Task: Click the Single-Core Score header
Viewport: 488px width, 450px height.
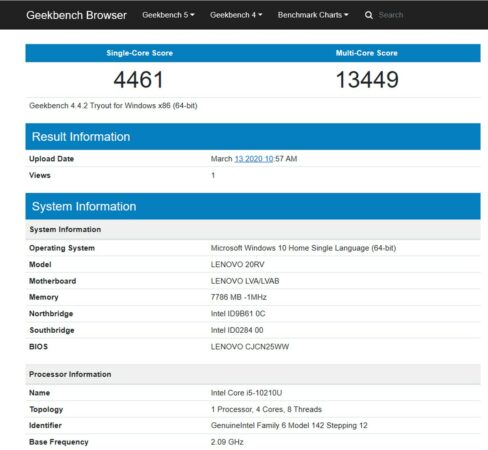Action: click(139, 53)
